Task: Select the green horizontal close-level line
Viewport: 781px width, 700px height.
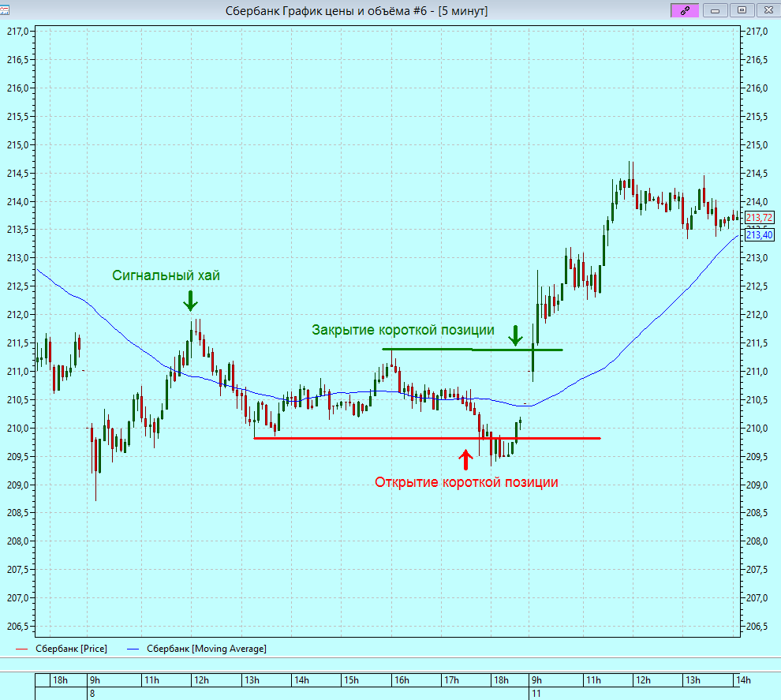Action: (x=473, y=350)
